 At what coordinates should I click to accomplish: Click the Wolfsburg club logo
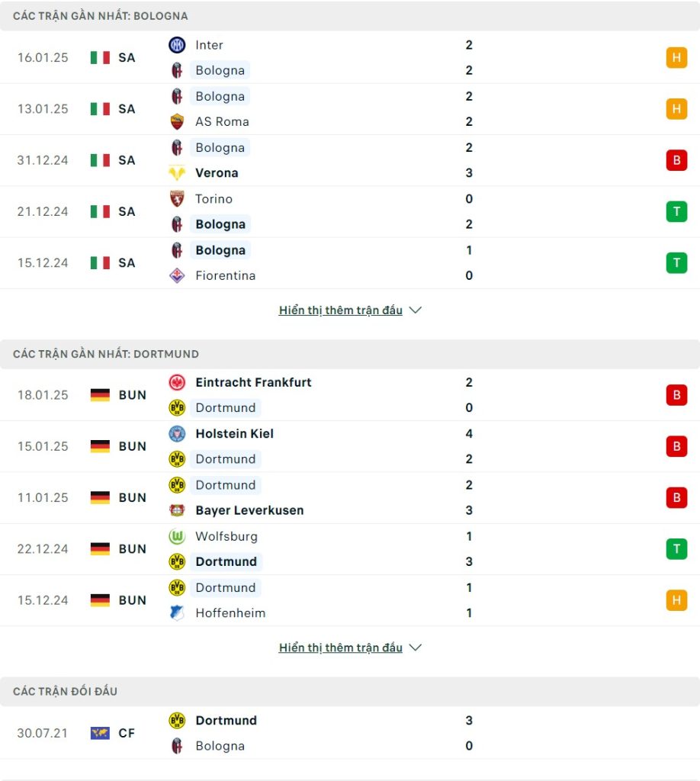tap(177, 536)
